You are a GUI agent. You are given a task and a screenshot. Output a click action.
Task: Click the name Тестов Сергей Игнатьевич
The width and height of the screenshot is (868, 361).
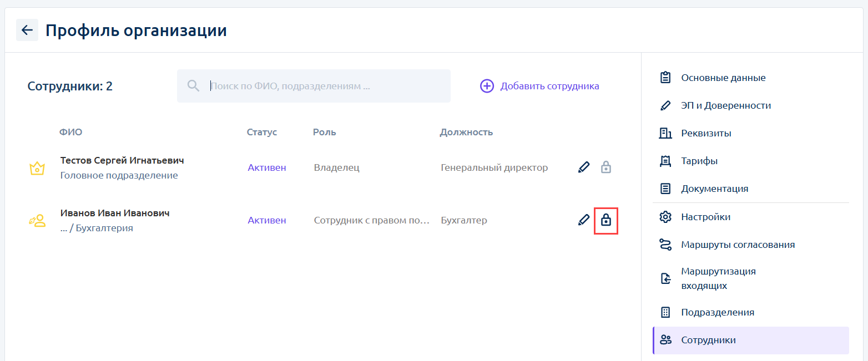click(x=122, y=160)
